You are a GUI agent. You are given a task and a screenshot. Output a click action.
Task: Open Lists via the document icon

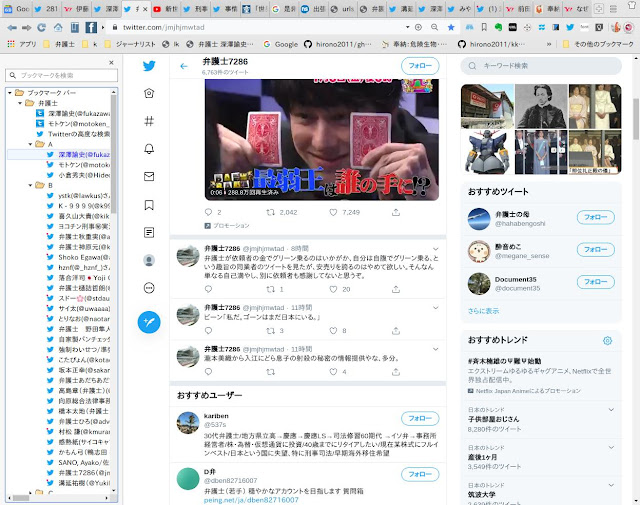click(x=149, y=232)
